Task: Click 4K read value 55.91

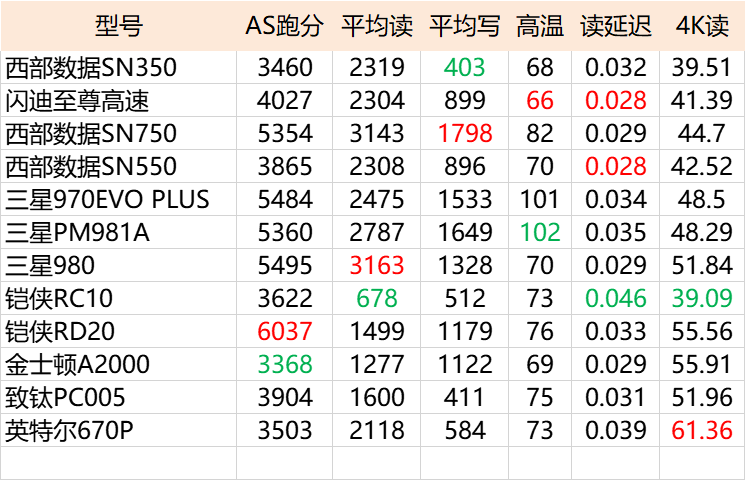Action: click(702, 365)
